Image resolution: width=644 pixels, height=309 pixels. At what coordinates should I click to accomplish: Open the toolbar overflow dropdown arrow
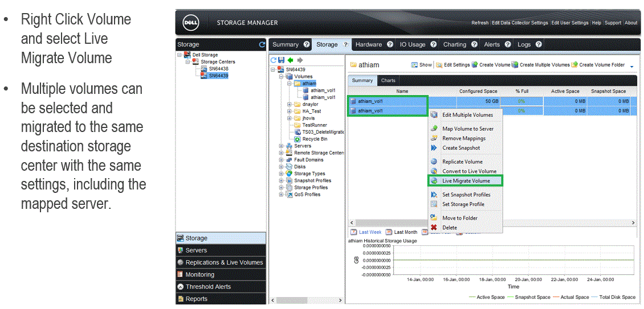[631, 66]
